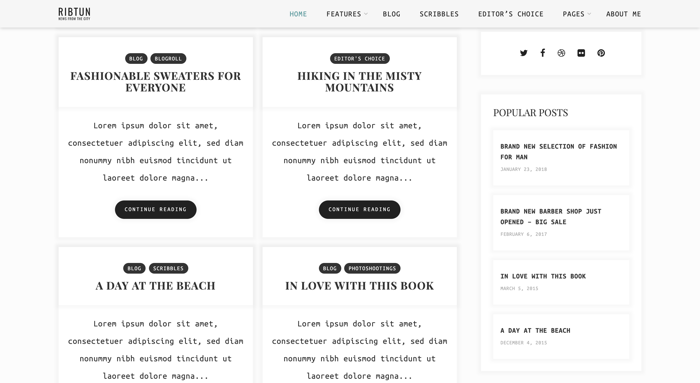Select the Photoshootings category tag
The image size is (700, 383).
pyautogui.click(x=372, y=268)
